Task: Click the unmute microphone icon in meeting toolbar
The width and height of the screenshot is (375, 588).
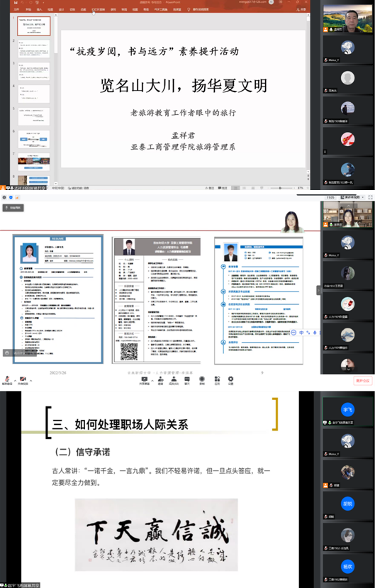Action: coord(7,379)
